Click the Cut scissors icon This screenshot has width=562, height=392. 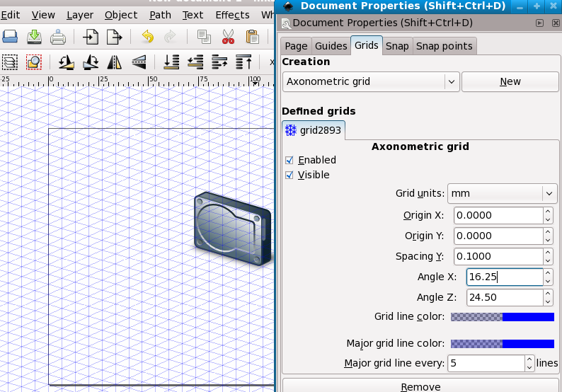click(228, 37)
